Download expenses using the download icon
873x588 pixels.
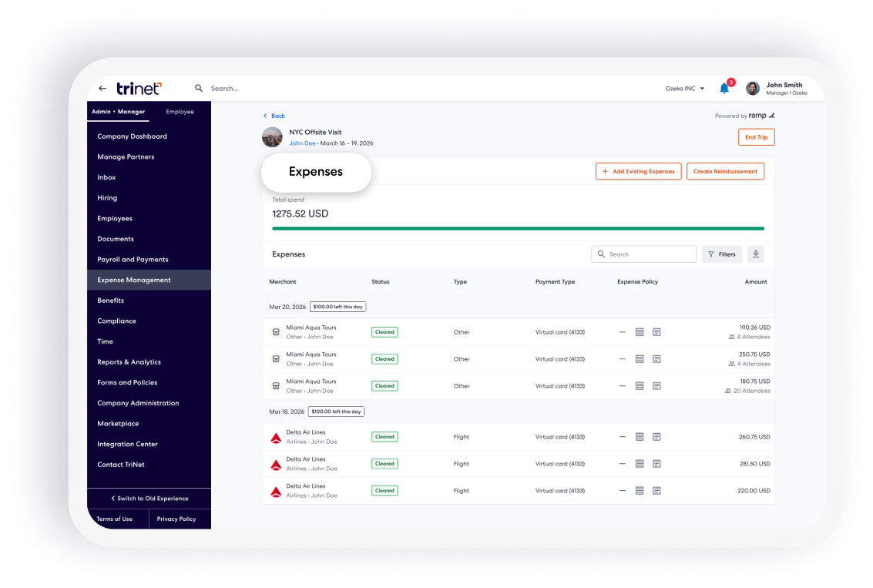(x=756, y=254)
